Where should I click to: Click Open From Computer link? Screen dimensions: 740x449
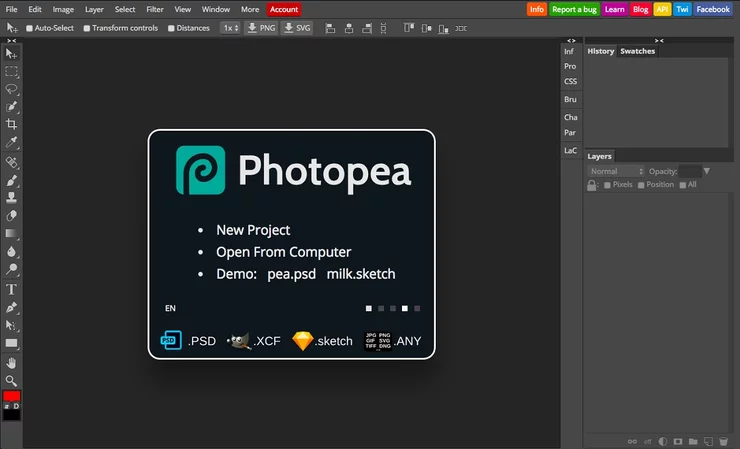[284, 252]
